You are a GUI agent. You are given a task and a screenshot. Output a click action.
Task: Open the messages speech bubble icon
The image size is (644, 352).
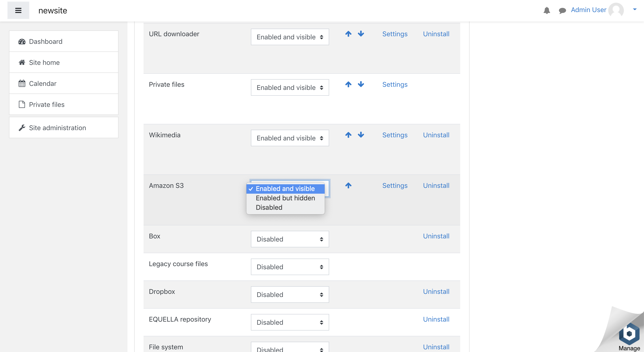click(x=562, y=11)
